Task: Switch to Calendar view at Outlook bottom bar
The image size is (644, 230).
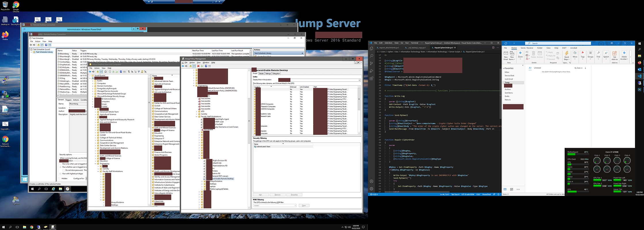Action: click(511, 189)
